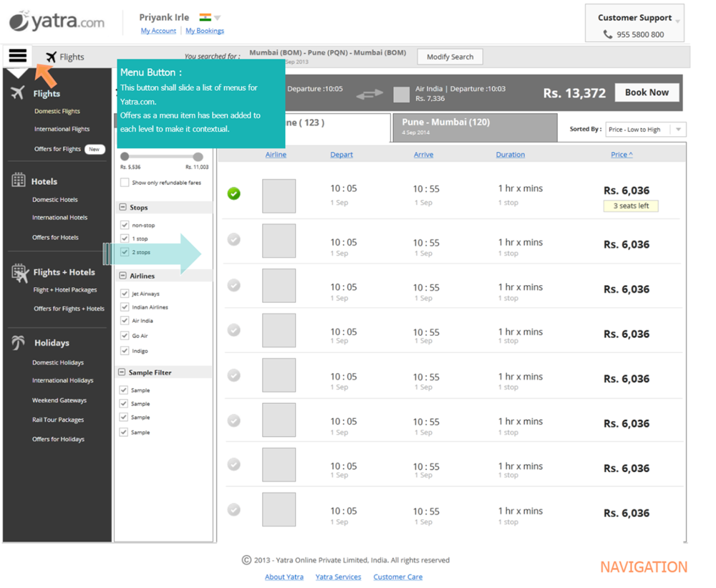This screenshot has width=716, height=588.
Task: Open About Yatra footer link
Action: [x=284, y=577]
